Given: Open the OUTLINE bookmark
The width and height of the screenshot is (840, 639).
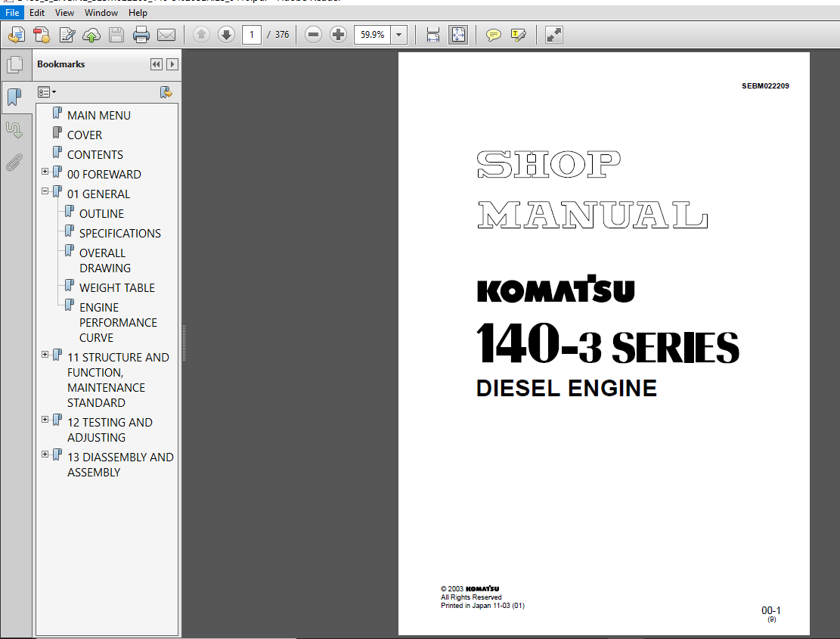Looking at the screenshot, I should (x=101, y=214).
